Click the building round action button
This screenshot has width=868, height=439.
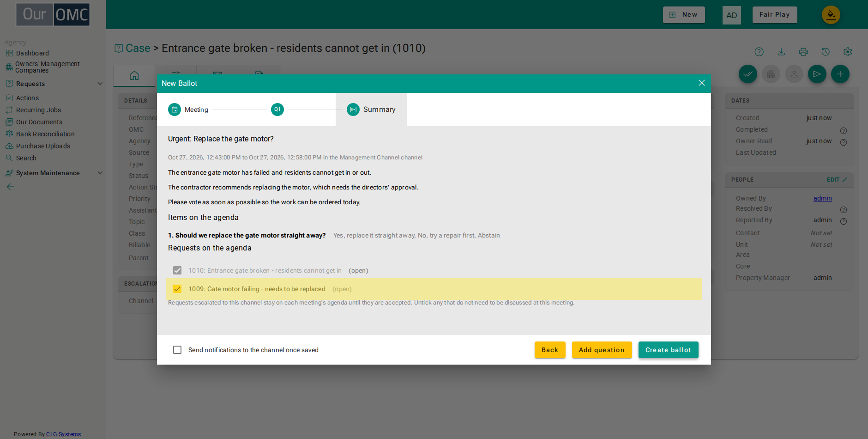[771, 74]
